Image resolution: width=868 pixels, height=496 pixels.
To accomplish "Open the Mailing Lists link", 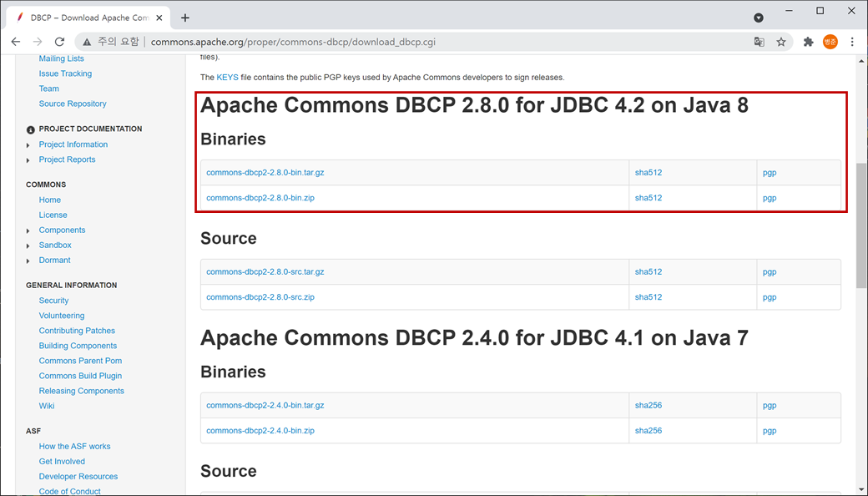I will coord(62,58).
